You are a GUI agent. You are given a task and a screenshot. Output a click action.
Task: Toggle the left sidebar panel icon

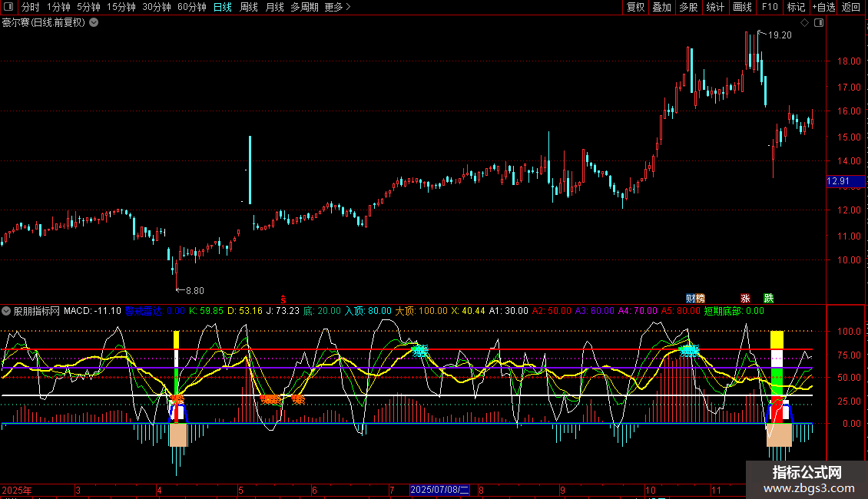[x=8, y=7]
